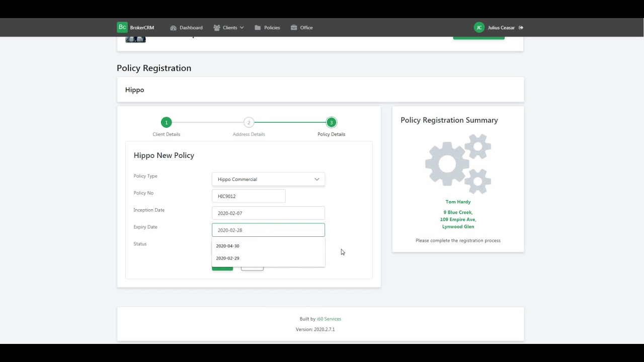Click the Expiry Date field
This screenshot has height=362, width=644.
click(x=268, y=230)
